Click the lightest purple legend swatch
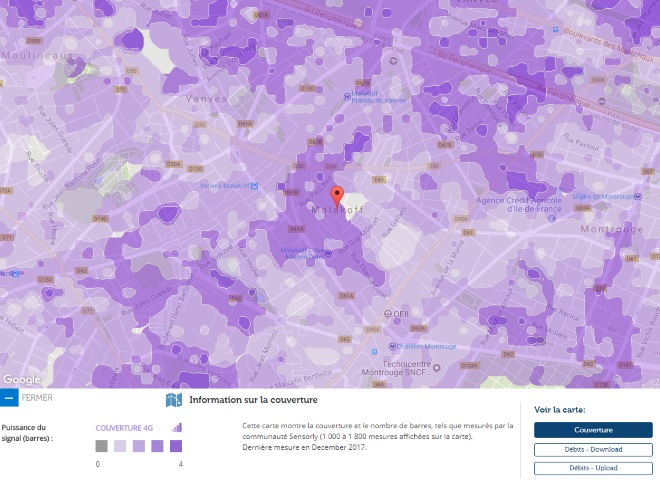 [x=120, y=446]
